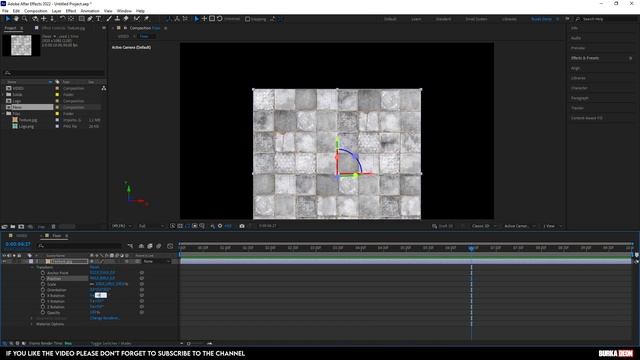The height and width of the screenshot is (360, 640).
Task: Enable motion blur for the timeline
Action: click(159, 246)
